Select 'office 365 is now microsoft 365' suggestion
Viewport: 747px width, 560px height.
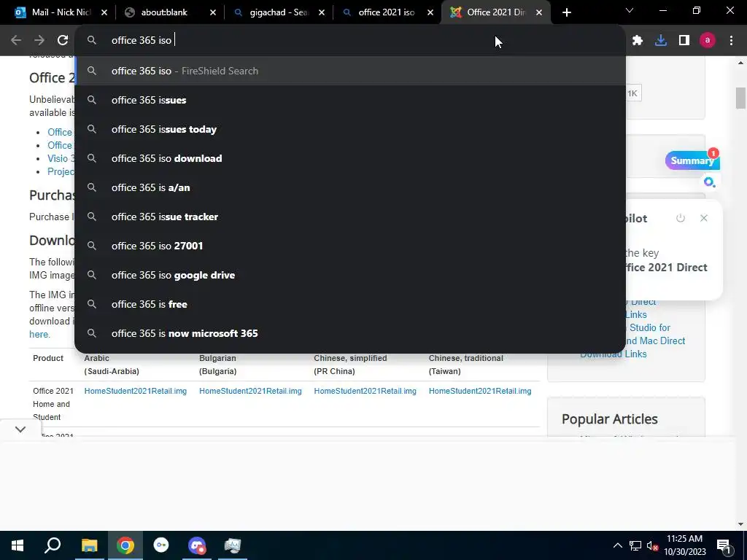point(350,333)
